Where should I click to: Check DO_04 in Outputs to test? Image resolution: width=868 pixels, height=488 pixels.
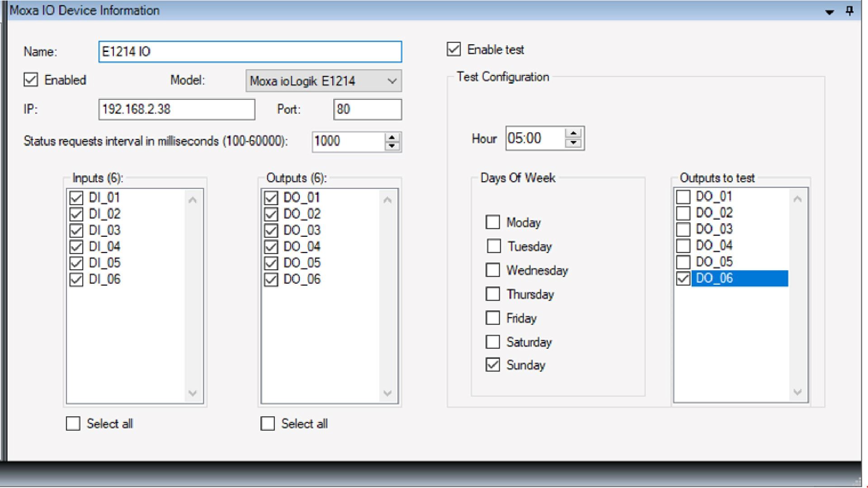[x=683, y=246]
